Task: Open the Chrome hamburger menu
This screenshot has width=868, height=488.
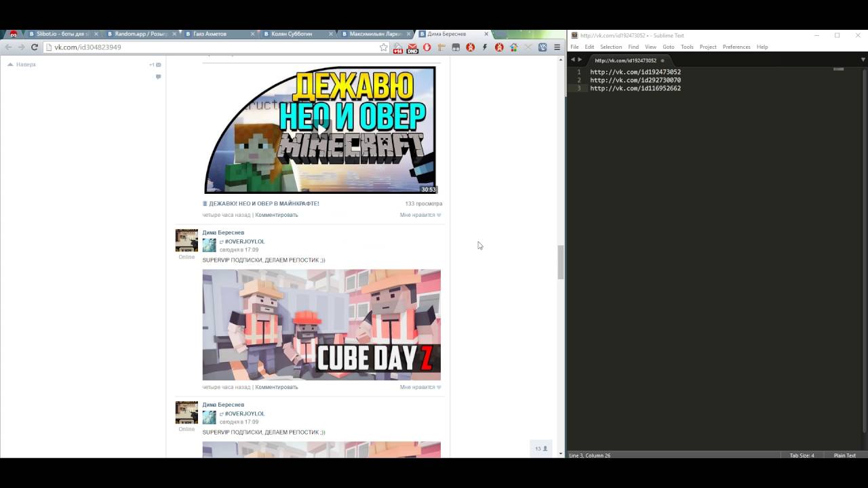Action: coord(557,47)
